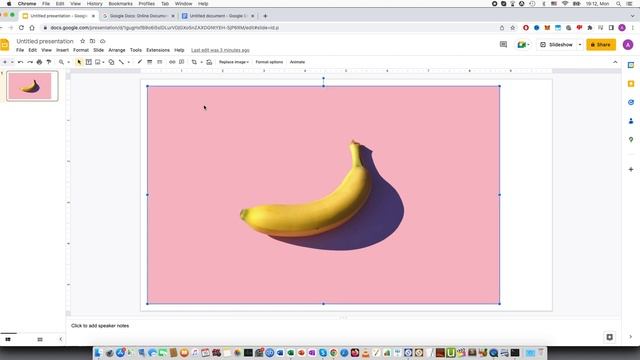Image resolution: width=640 pixels, height=360 pixels.
Task: Select the Text box tool
Action: point(89,62)
